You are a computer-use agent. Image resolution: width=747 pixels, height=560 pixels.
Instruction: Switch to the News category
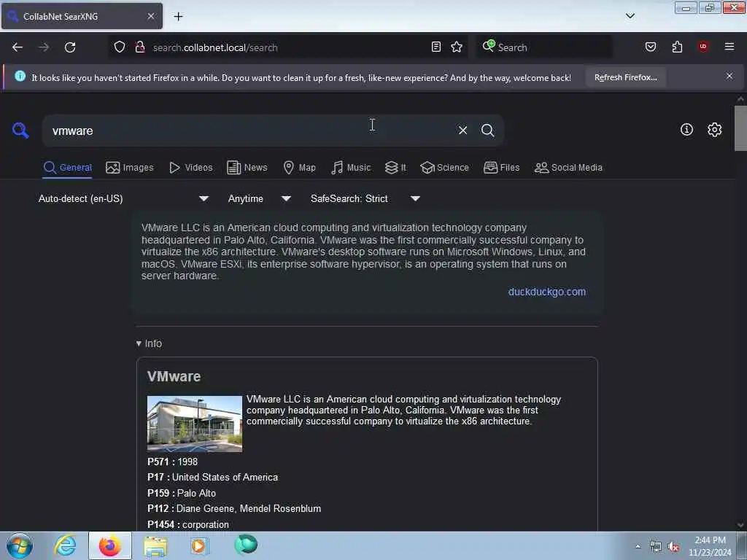click(x=247, y=168)
